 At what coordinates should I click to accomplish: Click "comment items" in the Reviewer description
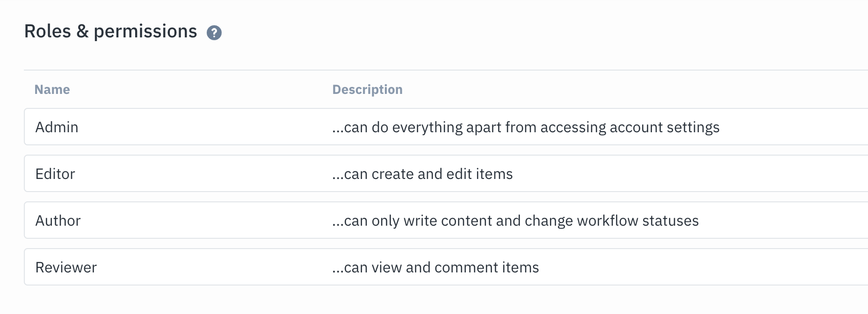[487, 267]
